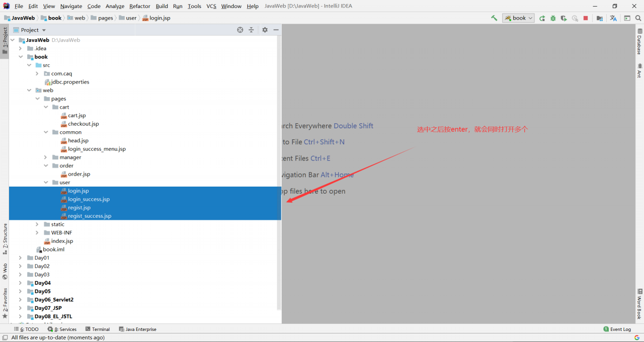Click the pages breadcrumb in navigation bar
This screenshot has height=342, width=644.
coord(102,18)
